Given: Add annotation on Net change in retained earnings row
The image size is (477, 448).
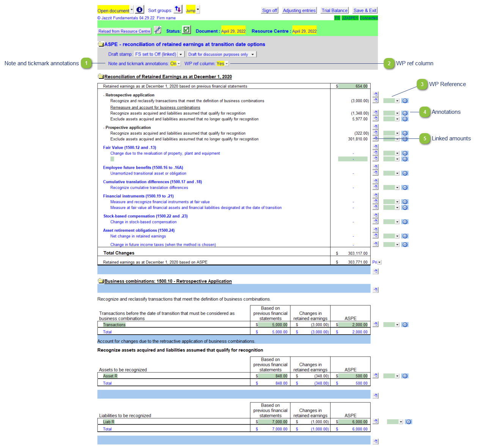Looking at the screenshot, I should point(405,236).
